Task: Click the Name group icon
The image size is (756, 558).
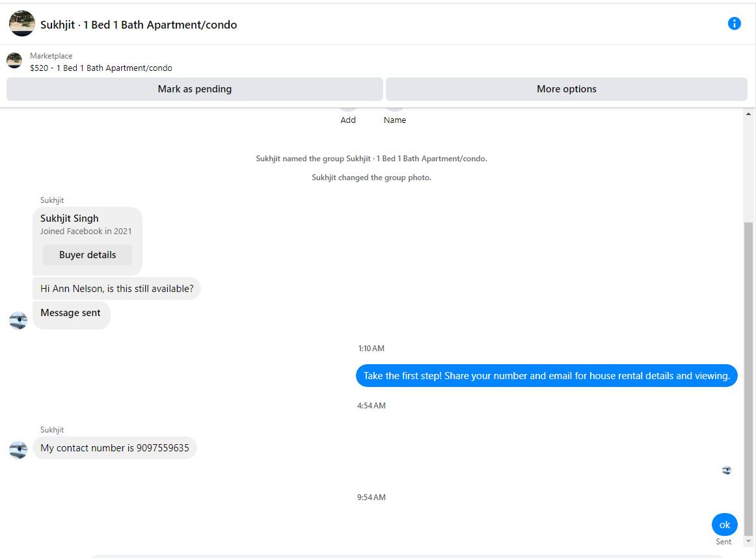Action: [x=395, y=111]
